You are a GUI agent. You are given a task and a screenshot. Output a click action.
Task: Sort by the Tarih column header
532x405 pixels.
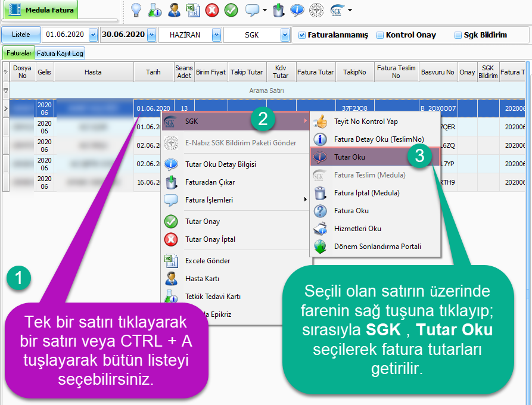153,72
